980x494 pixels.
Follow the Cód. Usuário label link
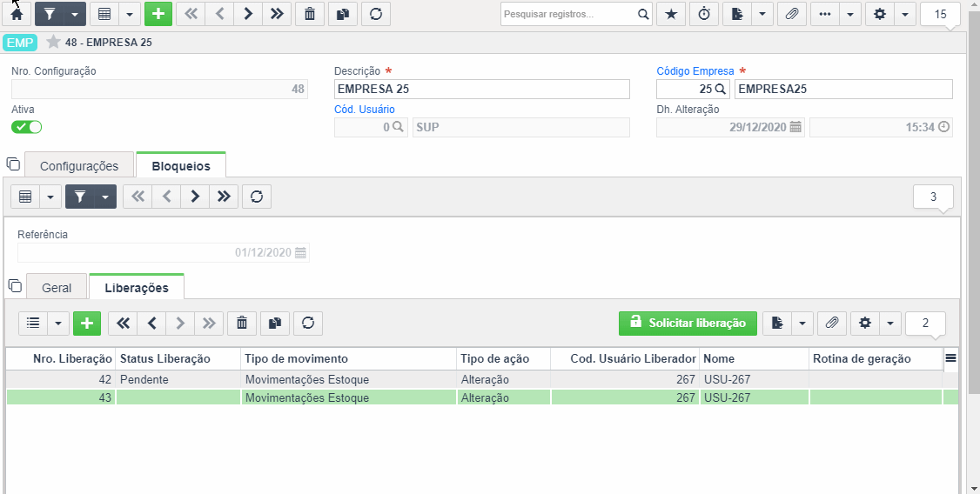pyautogui.click(x=365, y=110)
